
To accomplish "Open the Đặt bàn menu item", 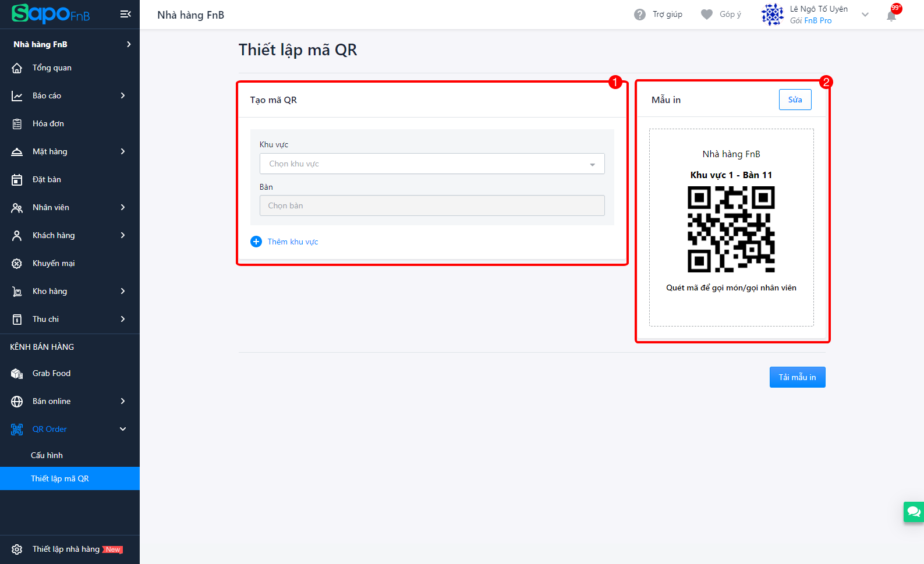I will pos(70,180).
